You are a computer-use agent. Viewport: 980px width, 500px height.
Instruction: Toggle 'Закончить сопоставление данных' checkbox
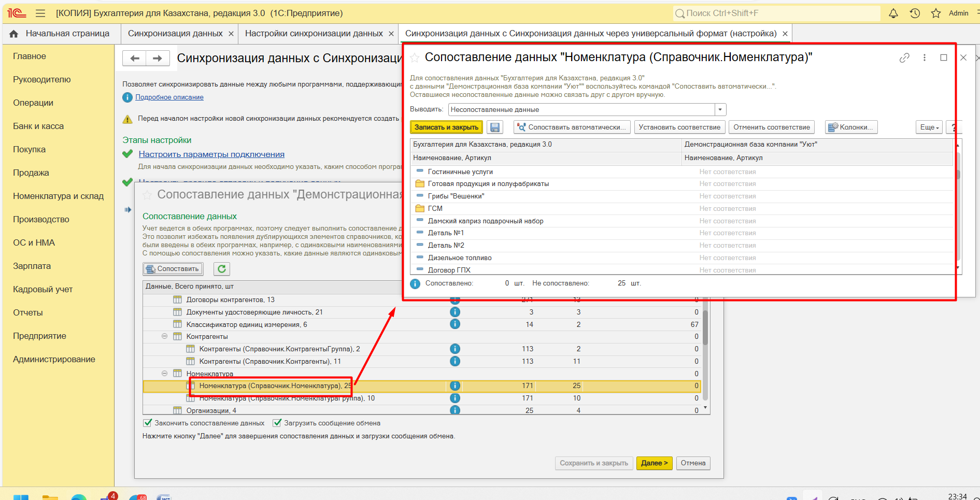point(148,423)
